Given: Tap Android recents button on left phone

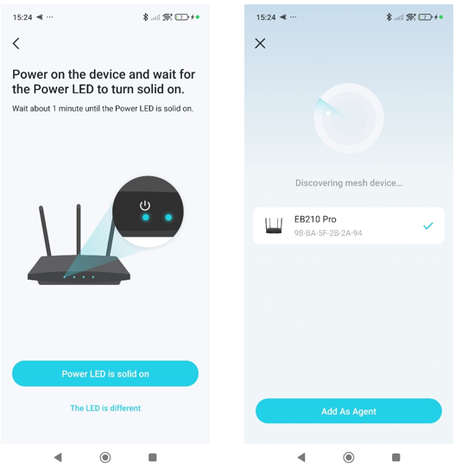Looking at the screenshot, I should [153, 457].
